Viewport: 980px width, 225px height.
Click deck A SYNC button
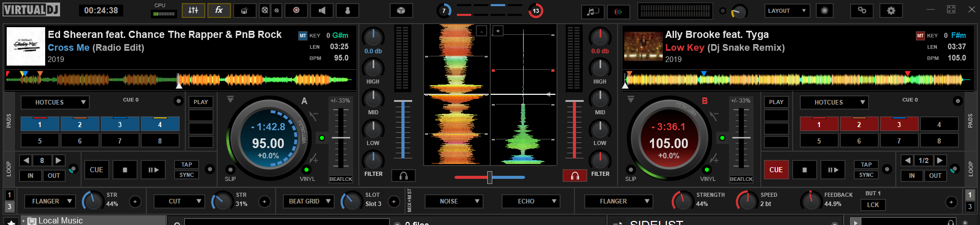[187, 175]
